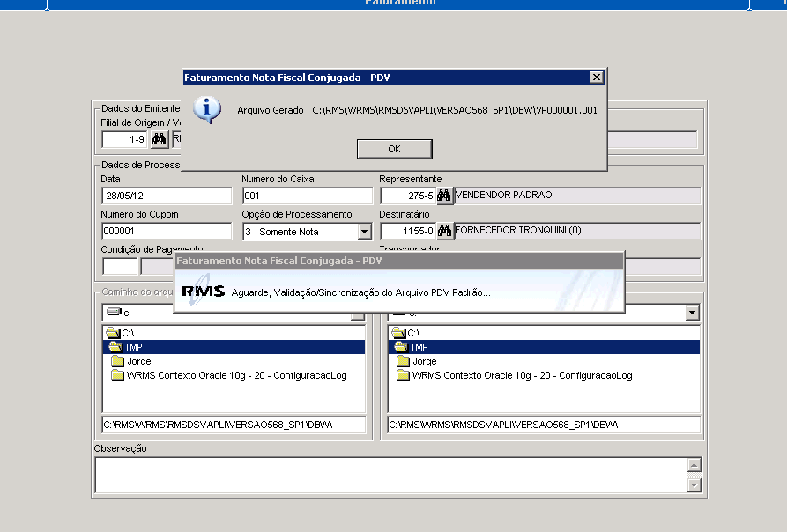Click Observação scrollbar down arrow

[x=694, y=484]
